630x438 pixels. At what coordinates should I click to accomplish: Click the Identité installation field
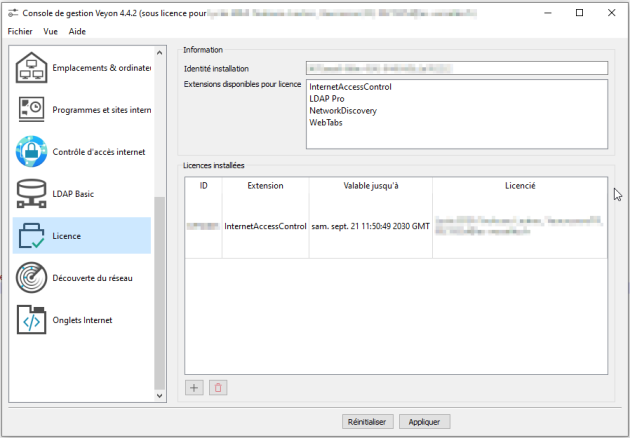[x=457, y=68]
